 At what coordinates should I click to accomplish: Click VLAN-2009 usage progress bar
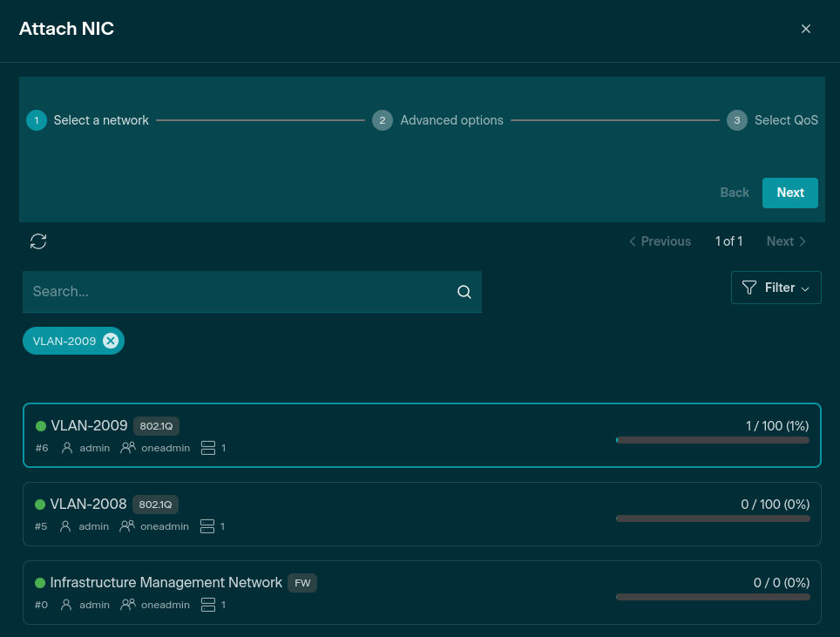pos(712,440)
